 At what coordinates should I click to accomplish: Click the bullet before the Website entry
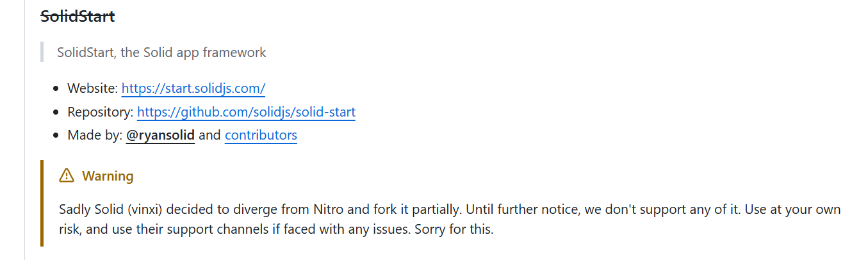56,88
